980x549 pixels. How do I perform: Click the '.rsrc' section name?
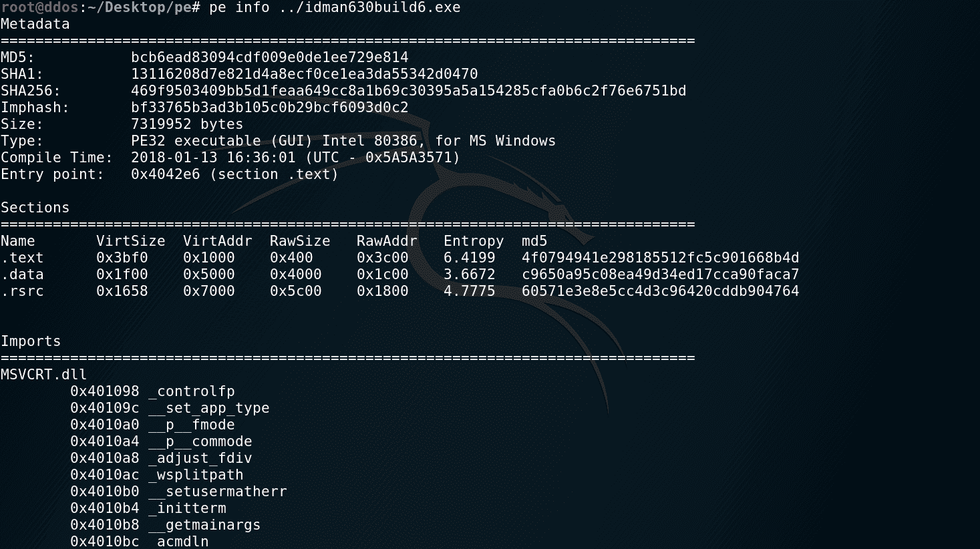[22, 291]
